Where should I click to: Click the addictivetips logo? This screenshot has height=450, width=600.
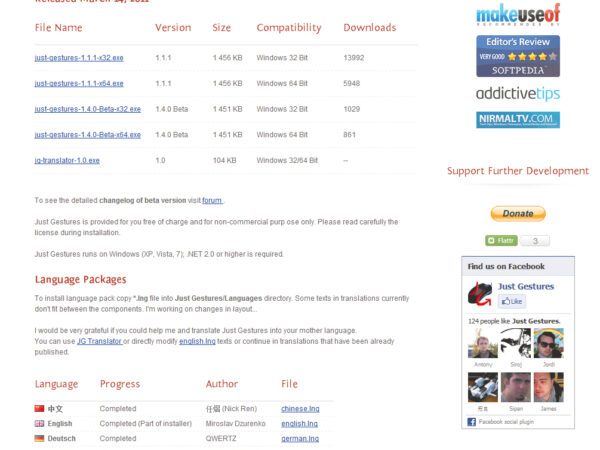(x=518, y=93)
